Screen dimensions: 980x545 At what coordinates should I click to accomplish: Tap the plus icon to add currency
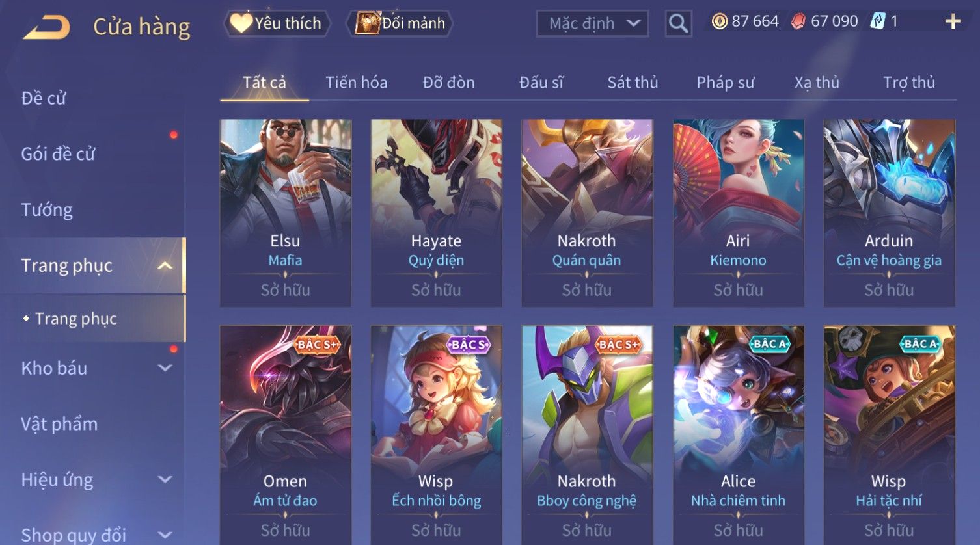pyautogui.click(x=953, y=22)
